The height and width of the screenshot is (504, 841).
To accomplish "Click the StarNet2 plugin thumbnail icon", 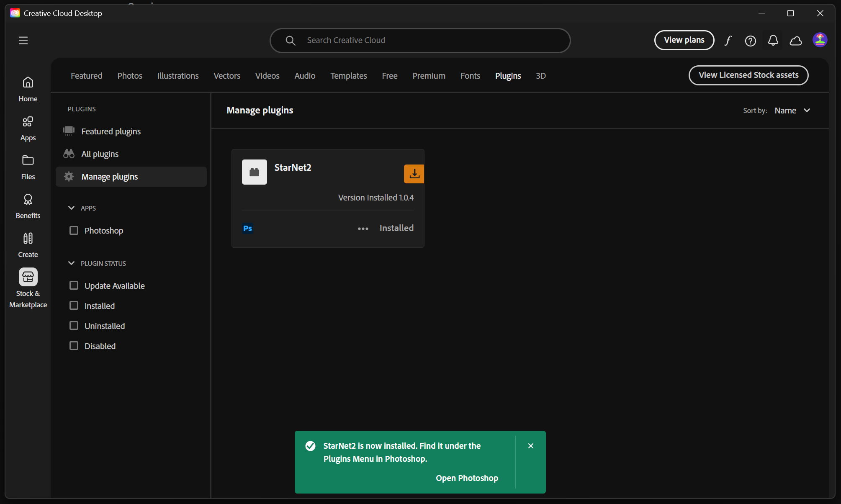I will (x=255, y=172).
